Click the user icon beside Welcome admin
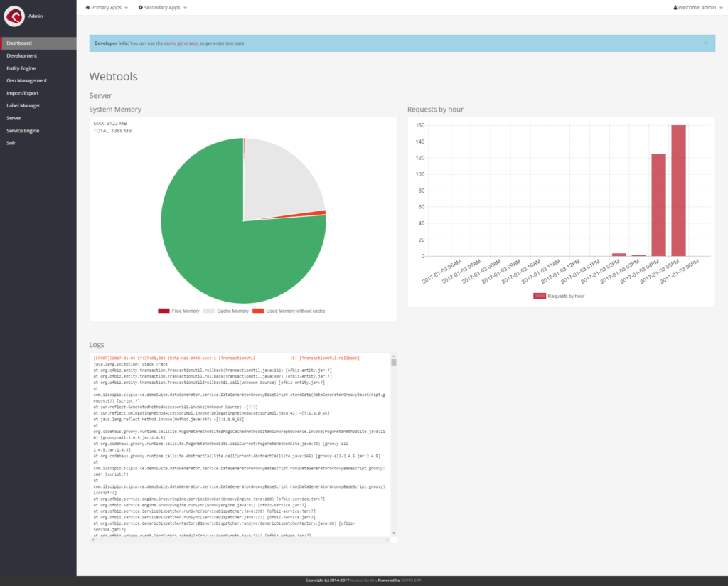This screenshot has height=586, width=728. pos(675,7)
